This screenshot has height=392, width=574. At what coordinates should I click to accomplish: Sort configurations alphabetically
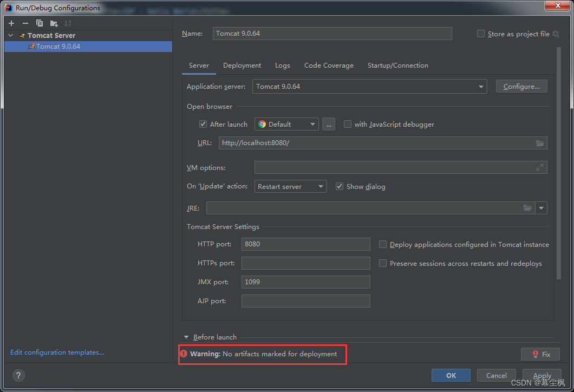coord(67,23)
